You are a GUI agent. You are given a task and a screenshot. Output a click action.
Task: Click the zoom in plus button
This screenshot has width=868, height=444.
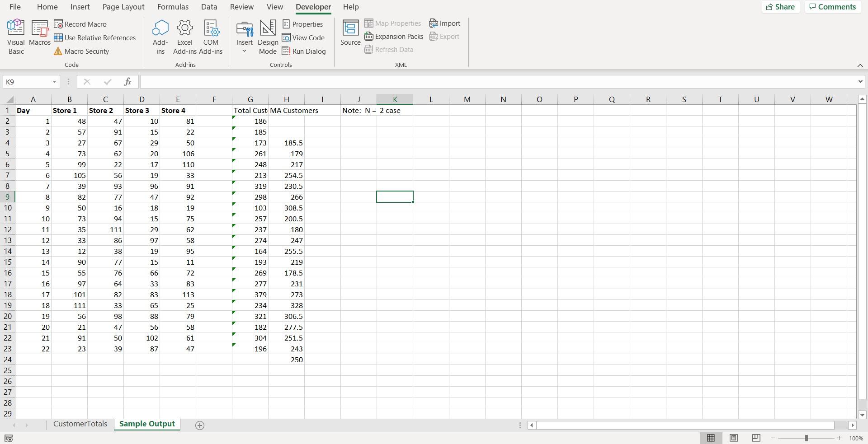click(839, 438)
